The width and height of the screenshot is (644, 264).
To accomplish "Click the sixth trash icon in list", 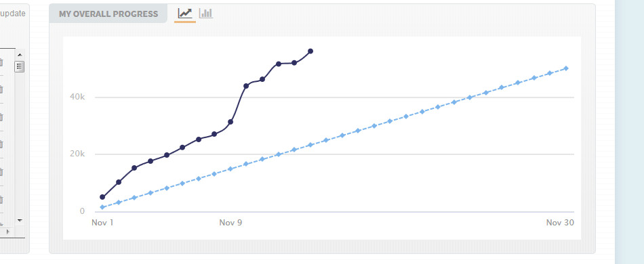I will click(x=1, y=200).
